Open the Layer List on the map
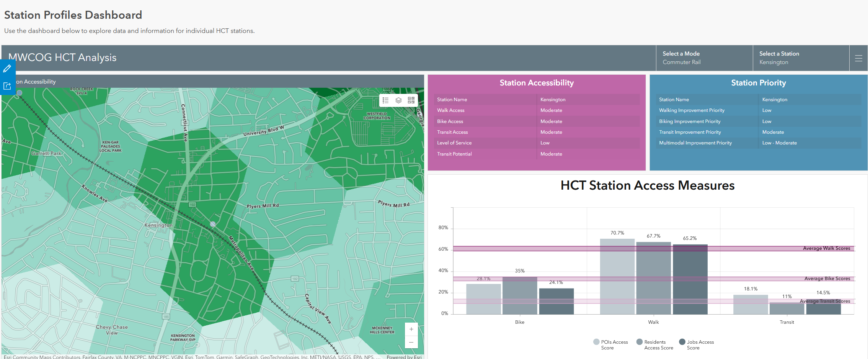 [x=399, y=100]
